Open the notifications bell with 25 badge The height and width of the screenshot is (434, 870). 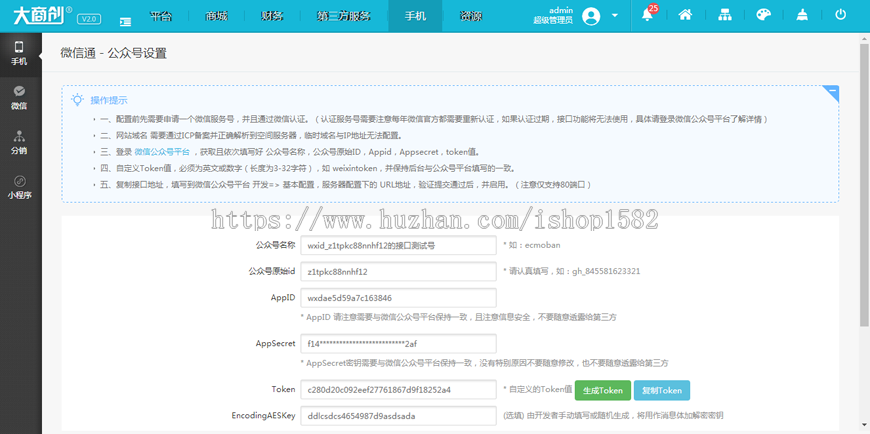pyautogui.click(x=648, y=14)
